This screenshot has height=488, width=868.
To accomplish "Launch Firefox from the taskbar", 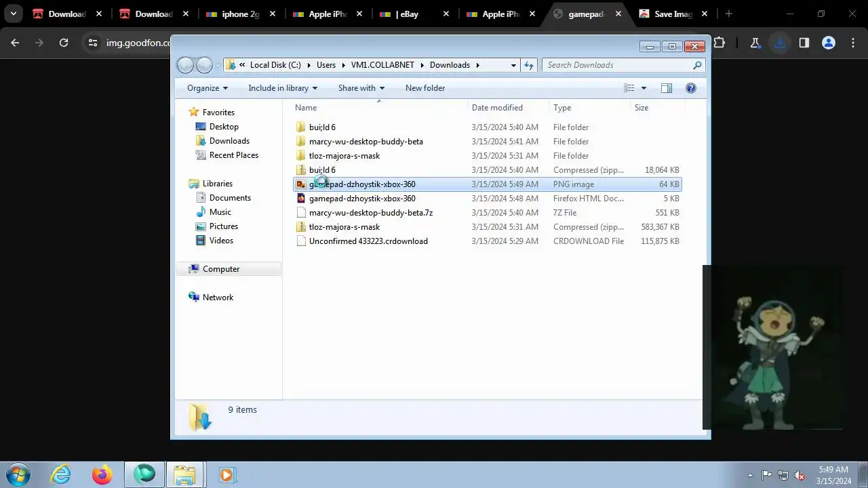I will pos(102,474).
